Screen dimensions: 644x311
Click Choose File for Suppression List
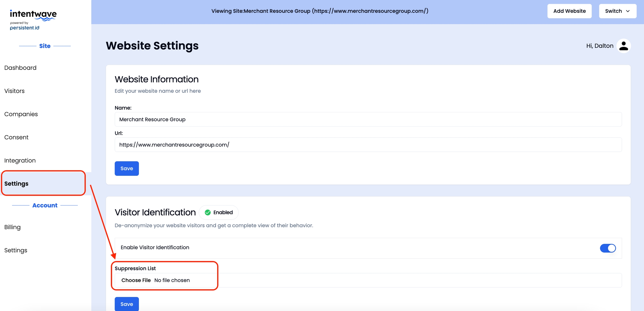[x=136, y=280]
